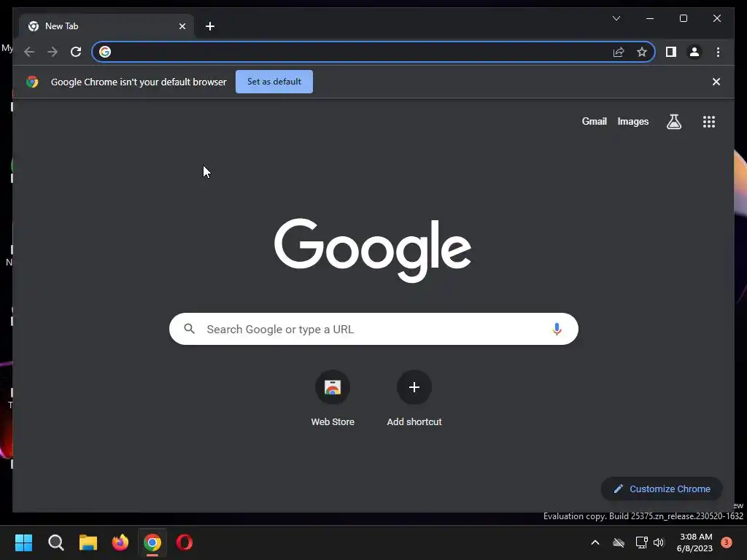
Task: Share this page via share icon
Action: pyautogui.click(x=619, y=52)
